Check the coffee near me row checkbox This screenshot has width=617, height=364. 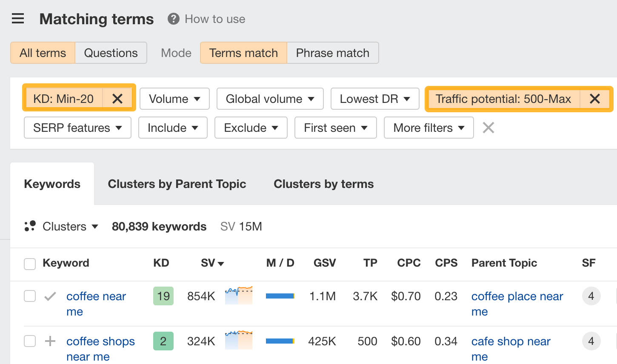29,296
